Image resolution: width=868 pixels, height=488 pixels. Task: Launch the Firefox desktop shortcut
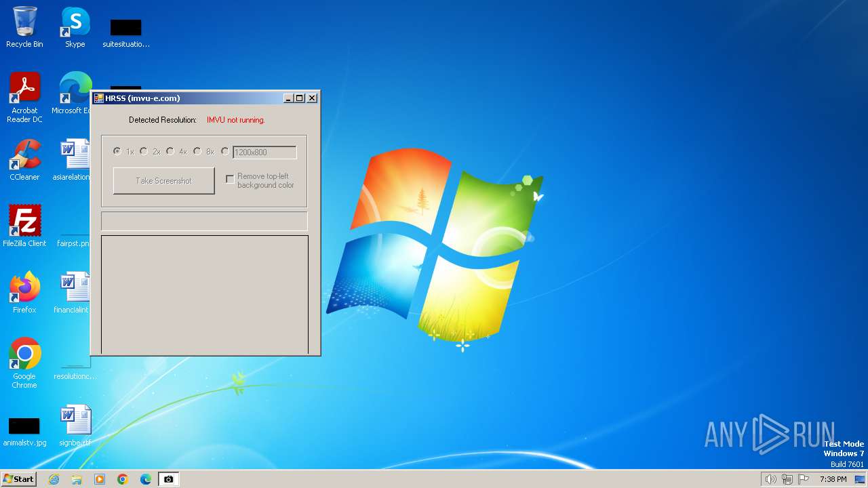pyautogui.click(x=24, y=293)
